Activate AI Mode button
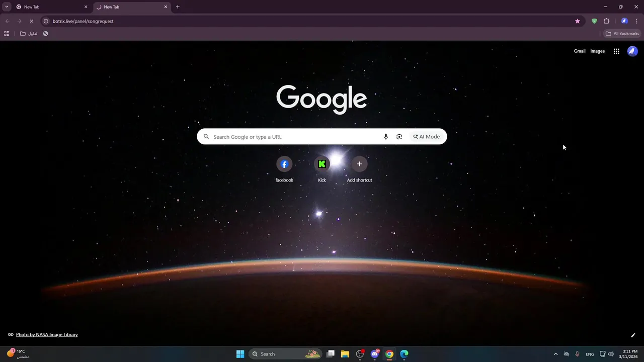Image resolution: width=644 pixels, height=362 pixels. pyautogui.click(x=426, y=137)
